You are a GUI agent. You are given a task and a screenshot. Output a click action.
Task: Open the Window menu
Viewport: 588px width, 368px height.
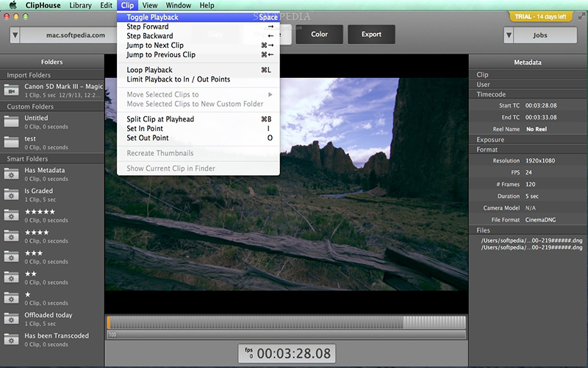(x=178, y=5)
